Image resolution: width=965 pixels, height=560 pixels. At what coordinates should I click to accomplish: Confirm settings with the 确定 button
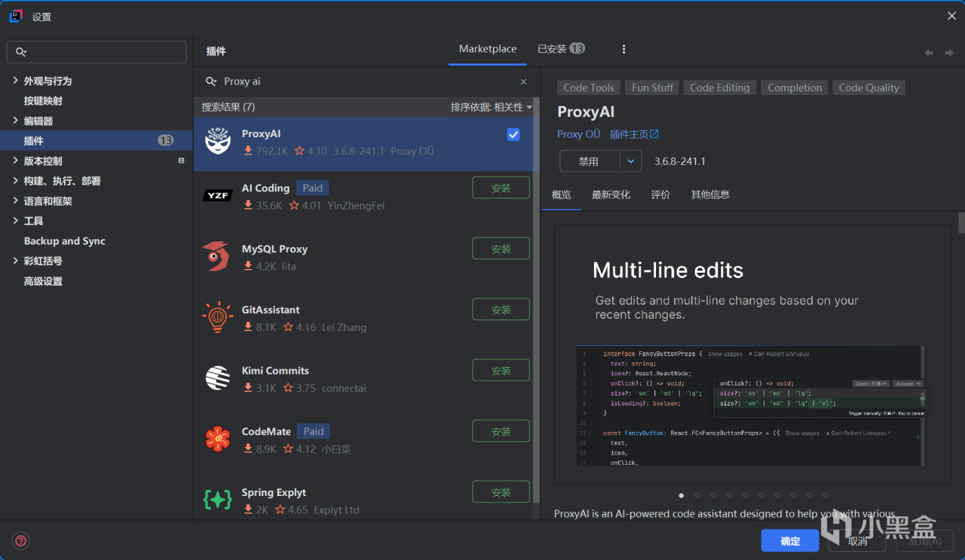coord(790,540)
